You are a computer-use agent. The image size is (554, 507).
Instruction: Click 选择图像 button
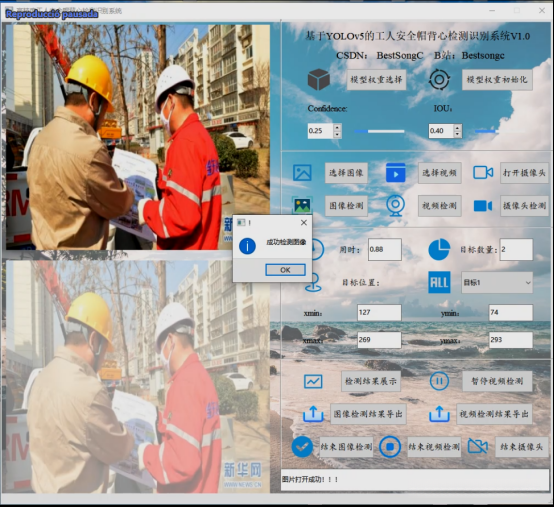[346, 173]
